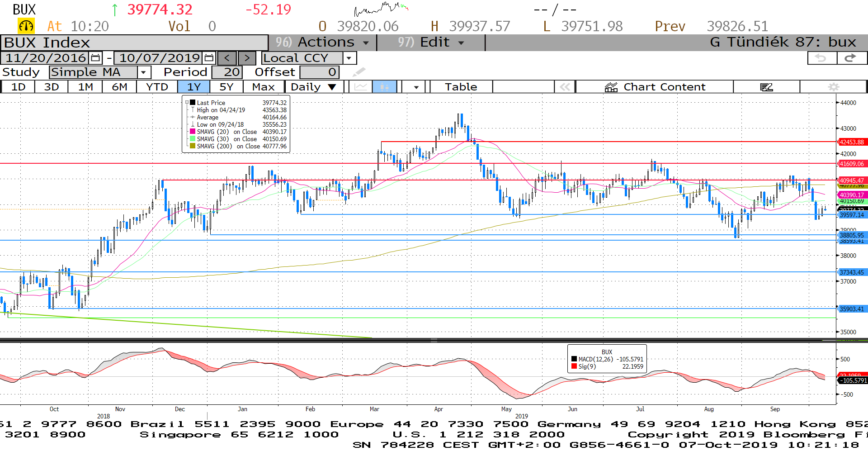This screenshot has height=470, width=868.
Task: Open the Edit dropdown menu
Action: [x=431, y=43]
